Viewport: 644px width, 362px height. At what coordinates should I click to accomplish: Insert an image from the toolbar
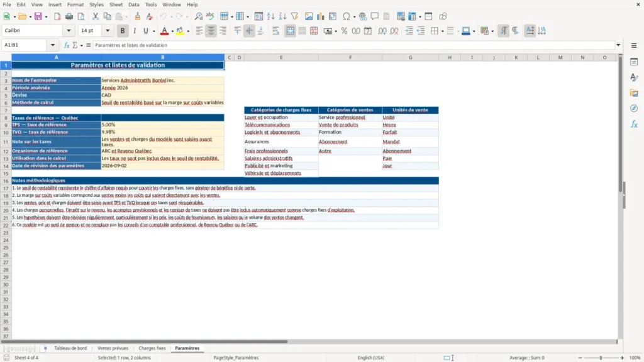click(x=309, y=16)
